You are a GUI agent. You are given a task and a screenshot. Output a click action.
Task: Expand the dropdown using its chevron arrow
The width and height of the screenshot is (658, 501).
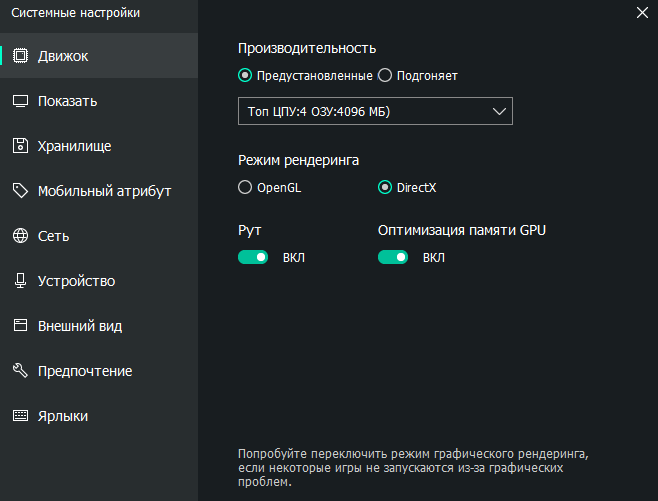point(500,111)
